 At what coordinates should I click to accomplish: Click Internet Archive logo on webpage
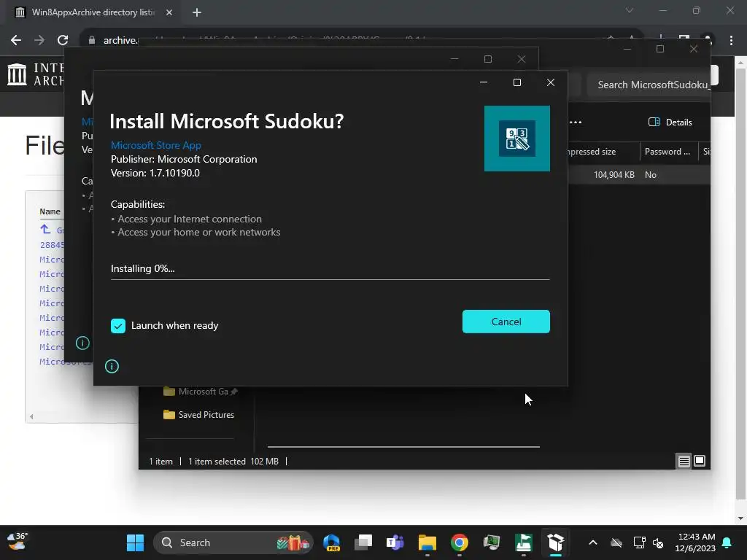click(x=35, y=74)
